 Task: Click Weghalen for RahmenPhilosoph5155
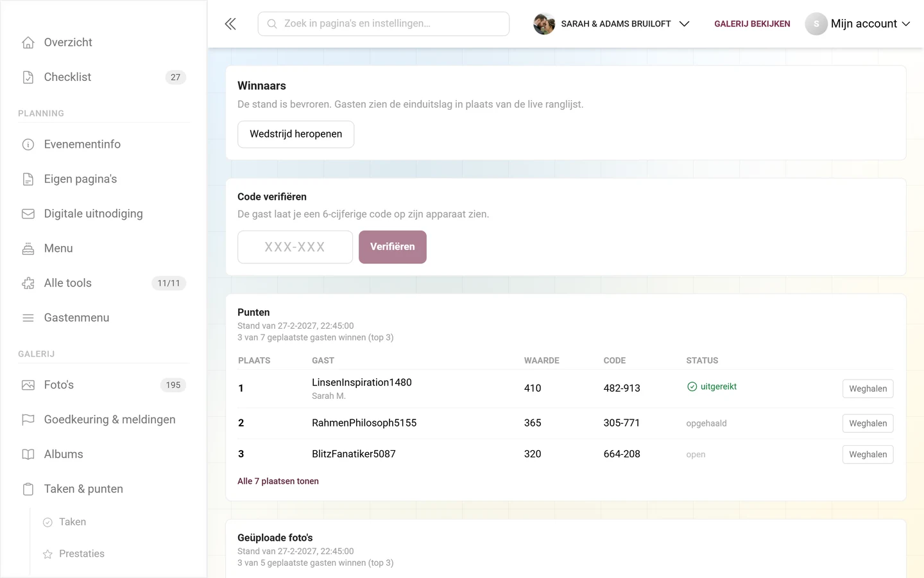(868, 423)
